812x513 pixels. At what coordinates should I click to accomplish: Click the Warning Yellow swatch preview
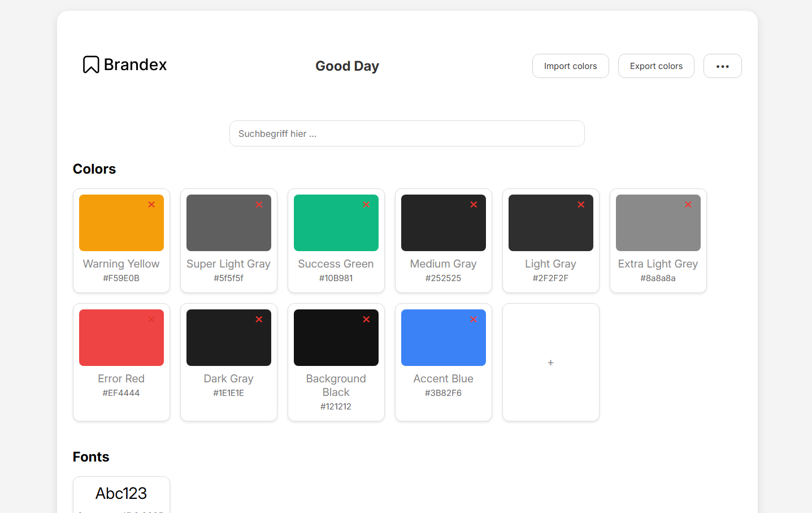[121, 223]
